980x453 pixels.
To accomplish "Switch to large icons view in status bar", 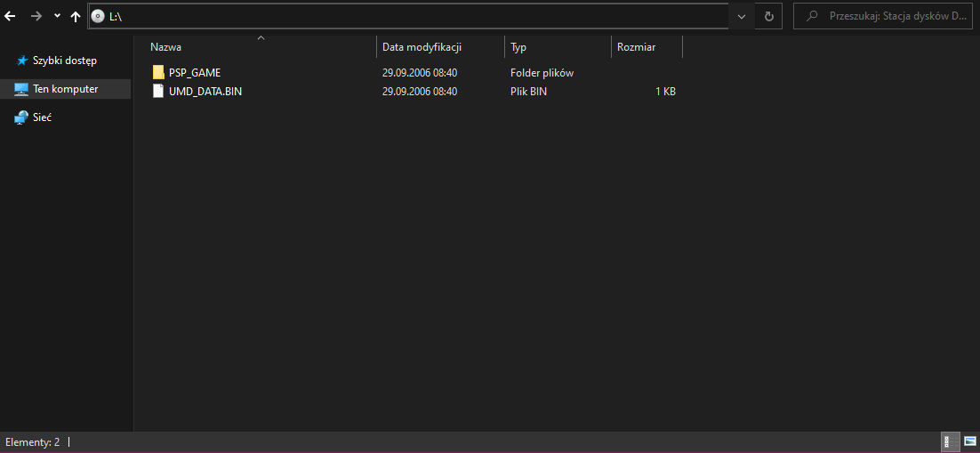I will 969,441.
